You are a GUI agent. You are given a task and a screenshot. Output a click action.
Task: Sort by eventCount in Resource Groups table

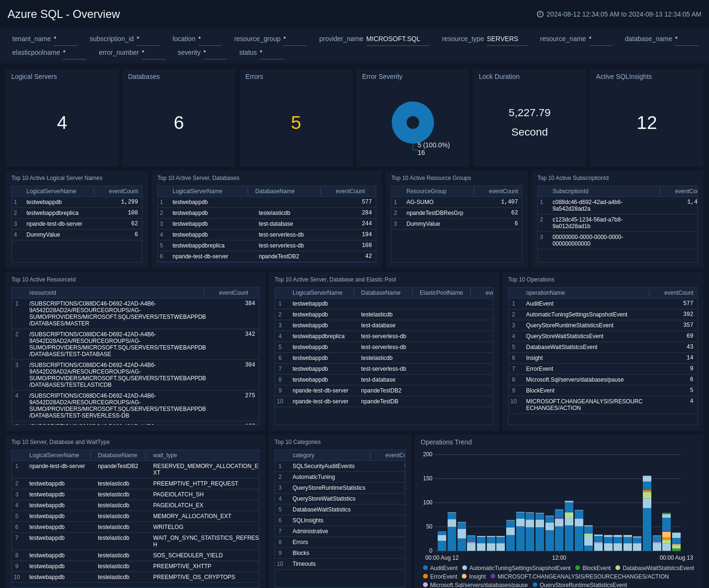point(503,191)
